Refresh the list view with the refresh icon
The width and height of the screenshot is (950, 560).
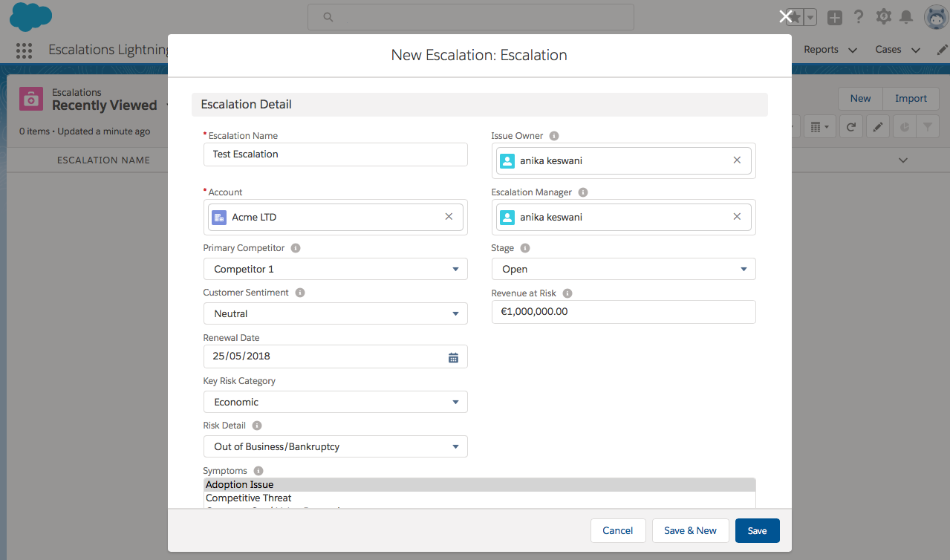click(850, 126)
